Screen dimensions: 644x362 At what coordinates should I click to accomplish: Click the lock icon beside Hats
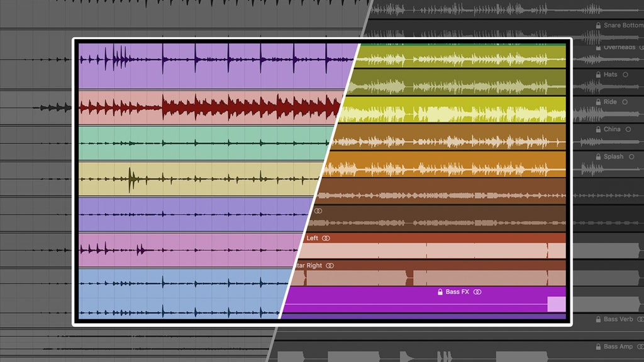[x=598, y=75]
